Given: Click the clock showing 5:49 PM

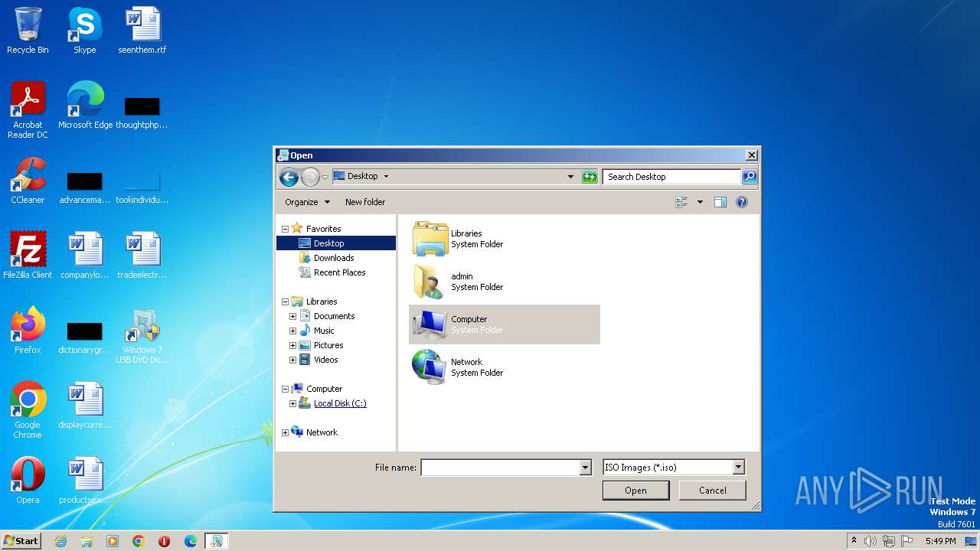Looking at the screenshot, I should 940,541.
